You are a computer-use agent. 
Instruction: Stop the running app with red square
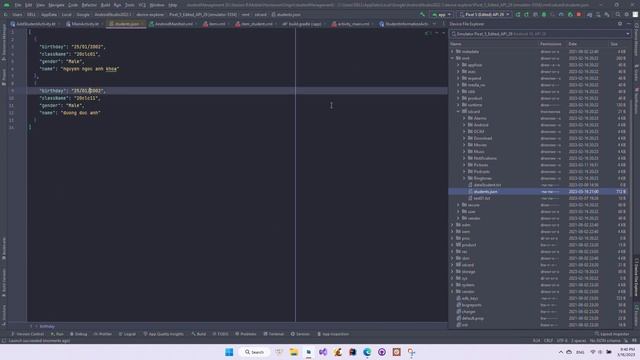pos(578,15)
